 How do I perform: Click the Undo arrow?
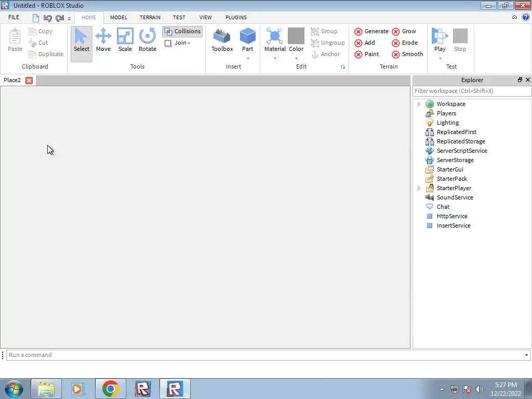(x=47, y=18)
